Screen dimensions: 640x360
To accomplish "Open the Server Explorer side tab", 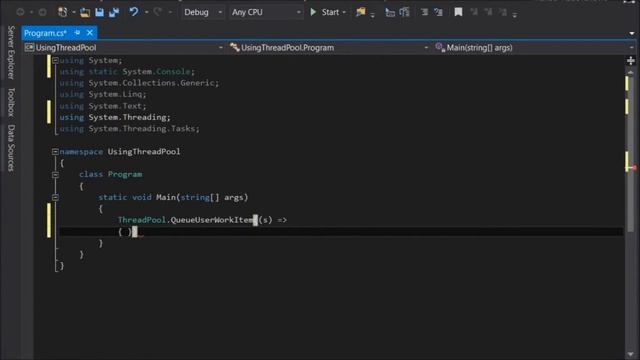I will [11, 52].
